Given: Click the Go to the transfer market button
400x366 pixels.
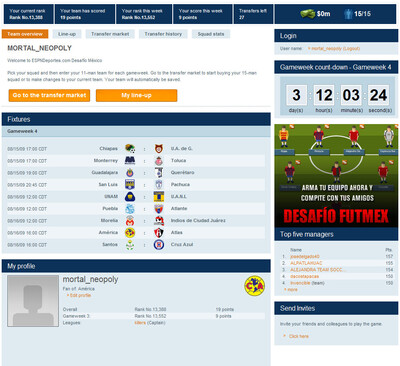Looking at the screenshot, I should point(49,95).
